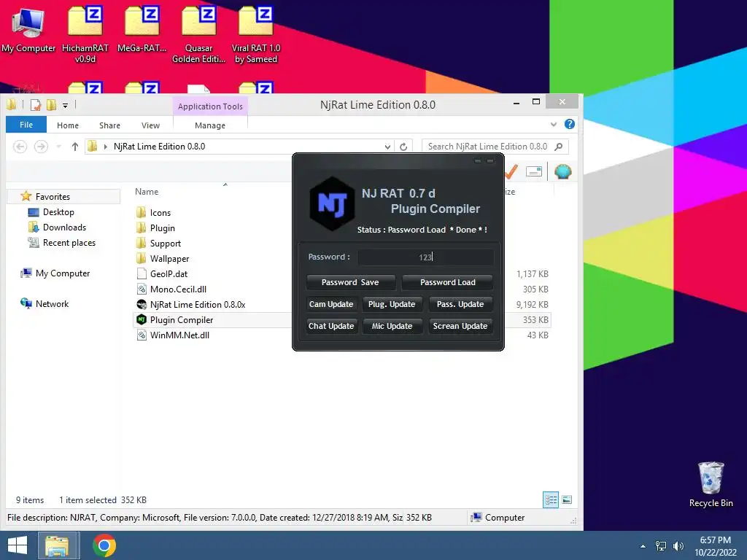Show hidden tray icons arrow
Image resolution: width=747 pixels, height=560 pixels.
click(x=643, y=546)
